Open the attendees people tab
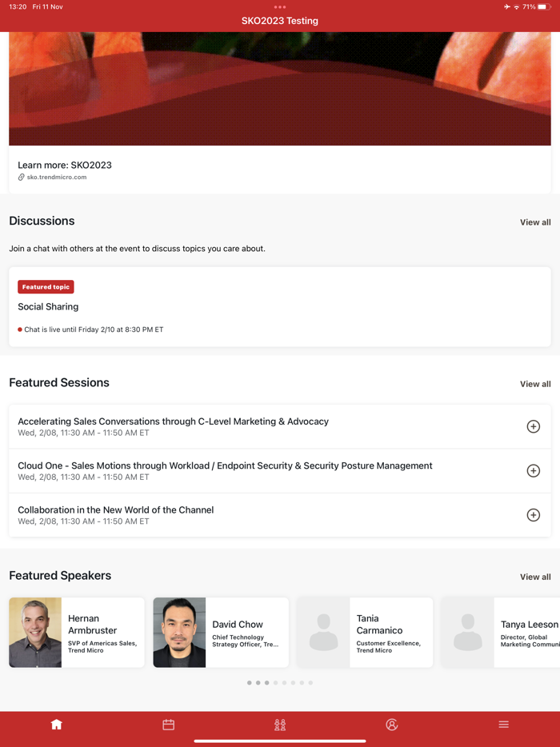The height and width of the screenshot is (747, 560). [280, 725]
